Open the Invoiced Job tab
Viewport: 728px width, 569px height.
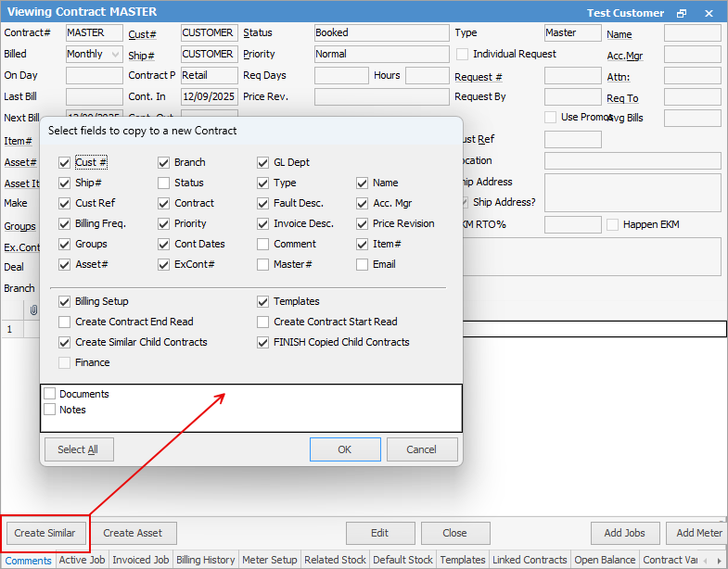click(141, 560)
